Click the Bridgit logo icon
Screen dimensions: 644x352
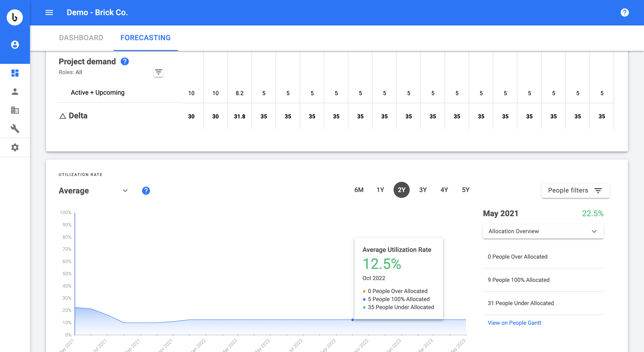(15, 17)
